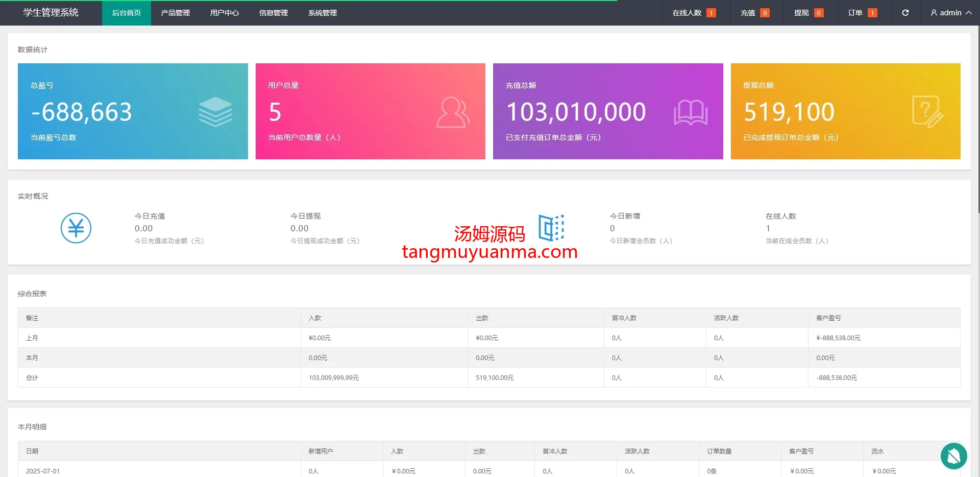Click the book icon in the 充值总额 card

[690, 112]
